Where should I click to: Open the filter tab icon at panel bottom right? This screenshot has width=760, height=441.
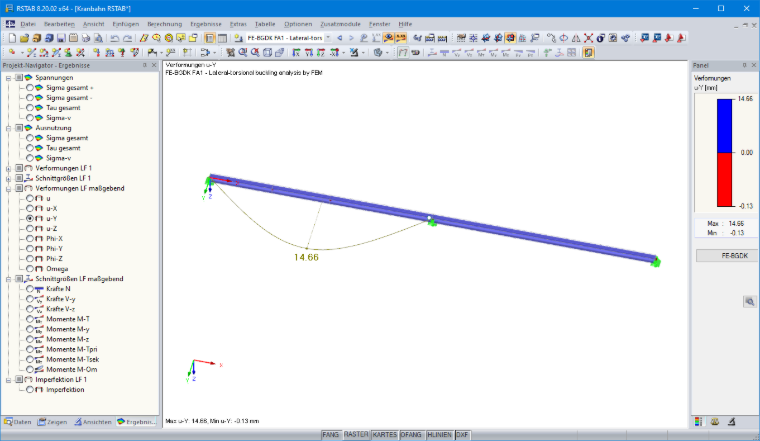pyautogui.click(x=732, y=422)
